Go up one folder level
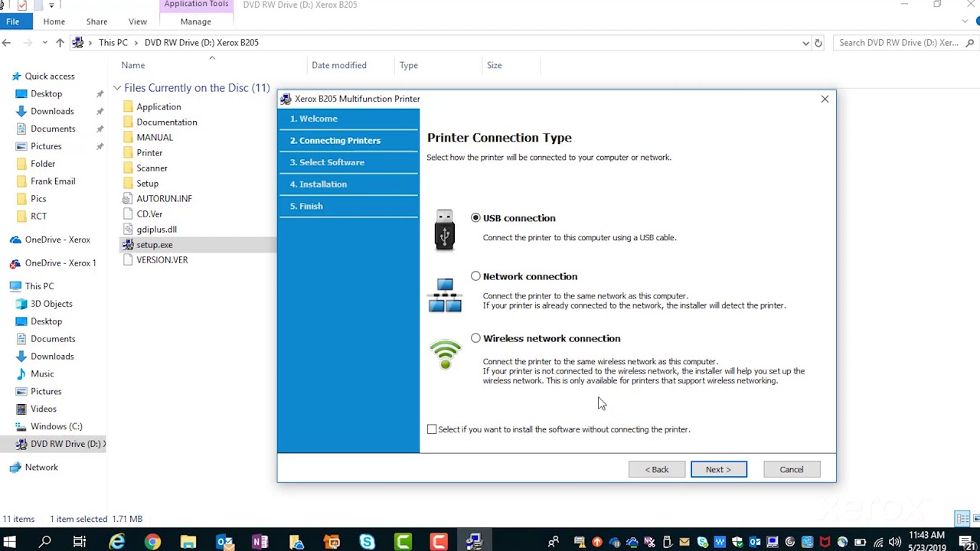 click(60, 43)
